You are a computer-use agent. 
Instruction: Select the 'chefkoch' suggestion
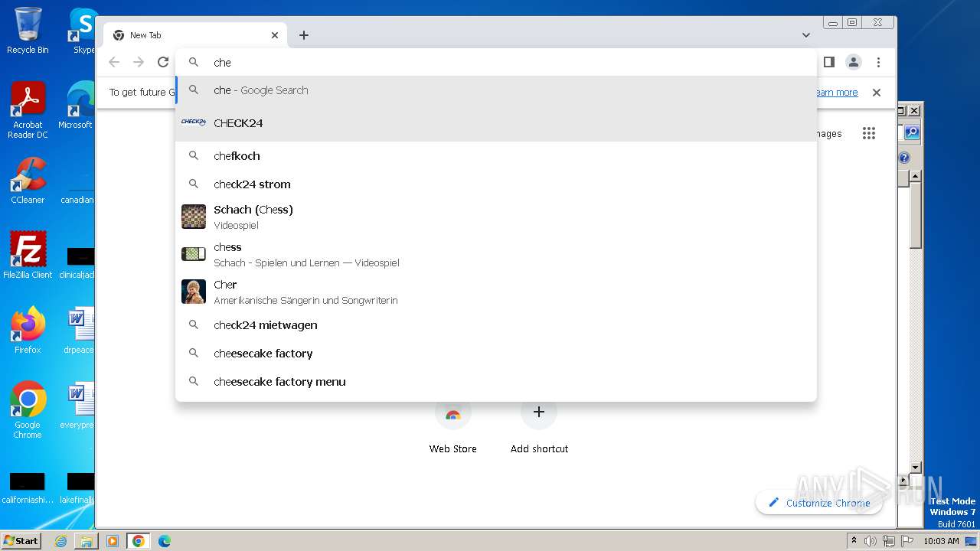[496, 156]
